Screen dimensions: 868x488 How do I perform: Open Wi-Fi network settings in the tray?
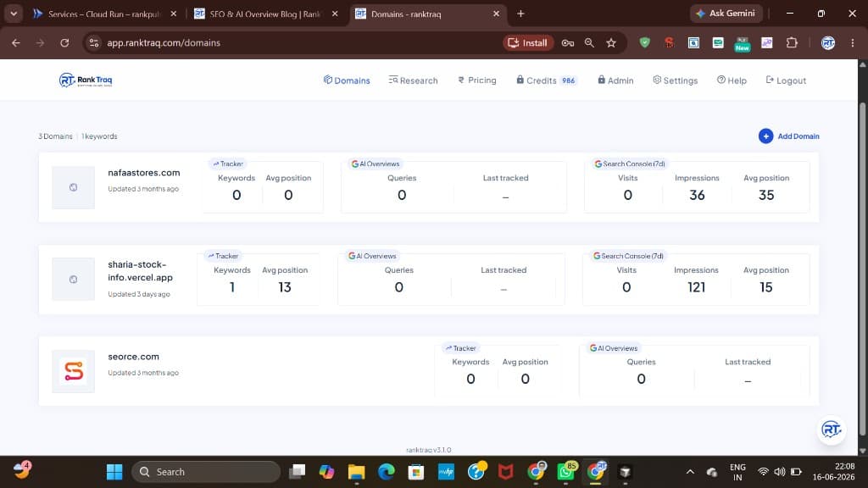[x=763, y=472]
